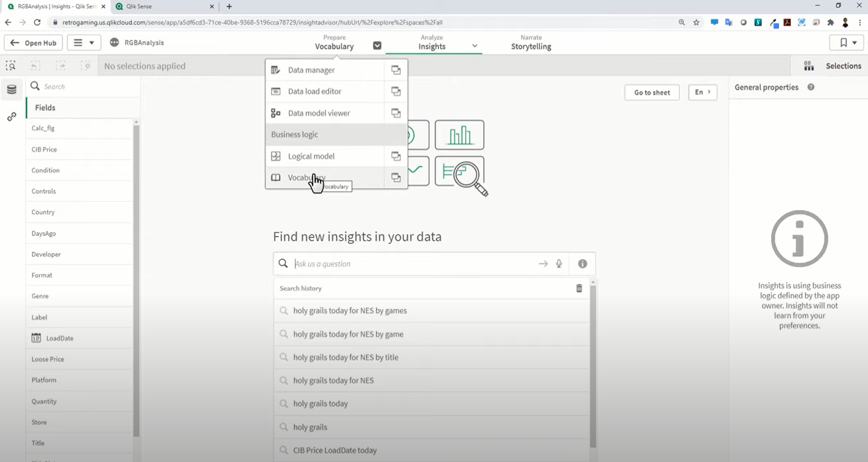Viewport: 868px width, 462px height.
Task: Select Vocabulary menu item
Action: (x=325, y=178)
